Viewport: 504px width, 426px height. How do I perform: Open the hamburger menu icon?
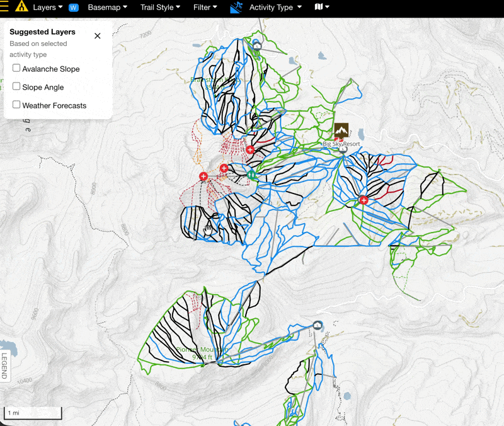click(4, 6)
